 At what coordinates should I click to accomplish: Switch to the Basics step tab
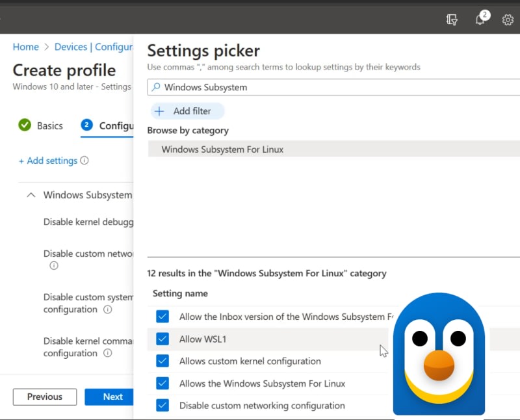click(49, 125)
